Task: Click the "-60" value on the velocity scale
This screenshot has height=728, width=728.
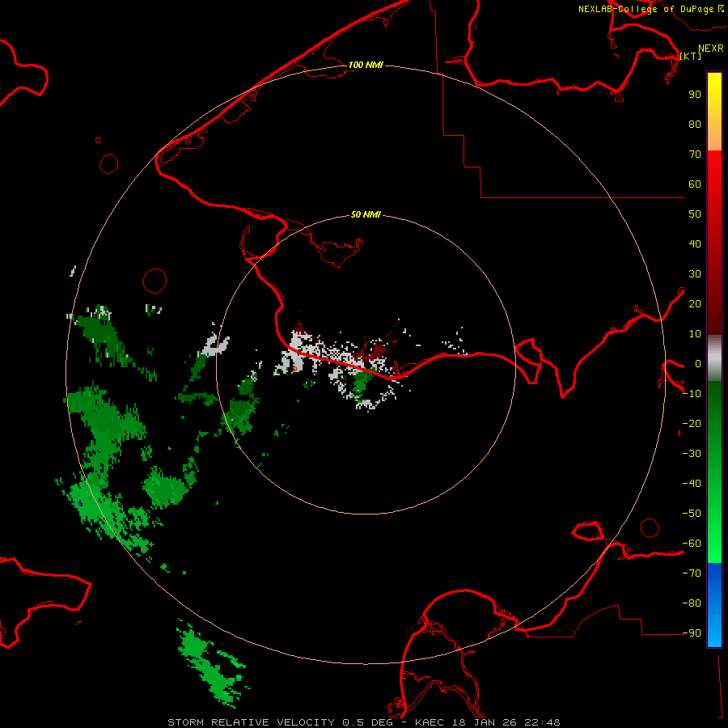Action: (692, 544)
